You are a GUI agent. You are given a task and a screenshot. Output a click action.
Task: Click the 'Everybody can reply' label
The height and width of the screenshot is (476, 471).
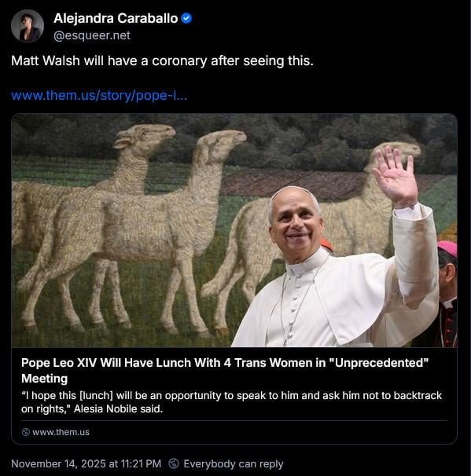234,464
